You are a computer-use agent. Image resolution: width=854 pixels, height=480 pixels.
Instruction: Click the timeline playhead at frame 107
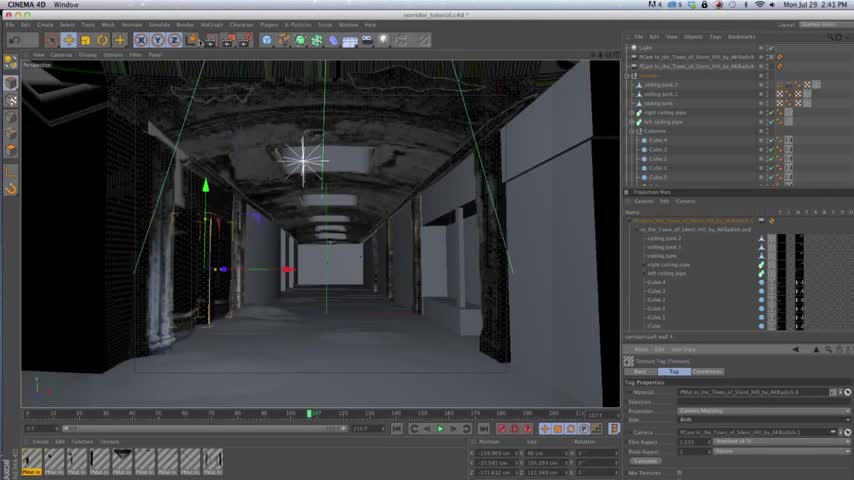pos(309,414)
